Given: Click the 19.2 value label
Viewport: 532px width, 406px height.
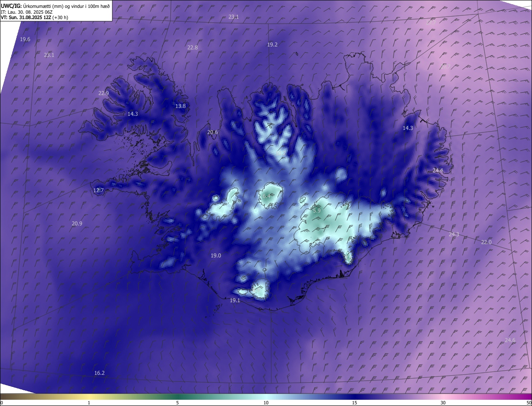Looking at the screenshot, I should click(x=272, y=44).
